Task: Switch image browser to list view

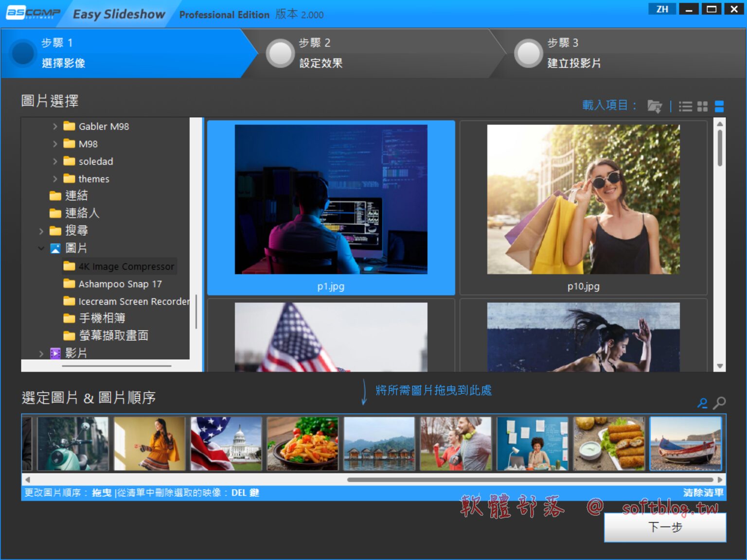Action: point(685,106)
